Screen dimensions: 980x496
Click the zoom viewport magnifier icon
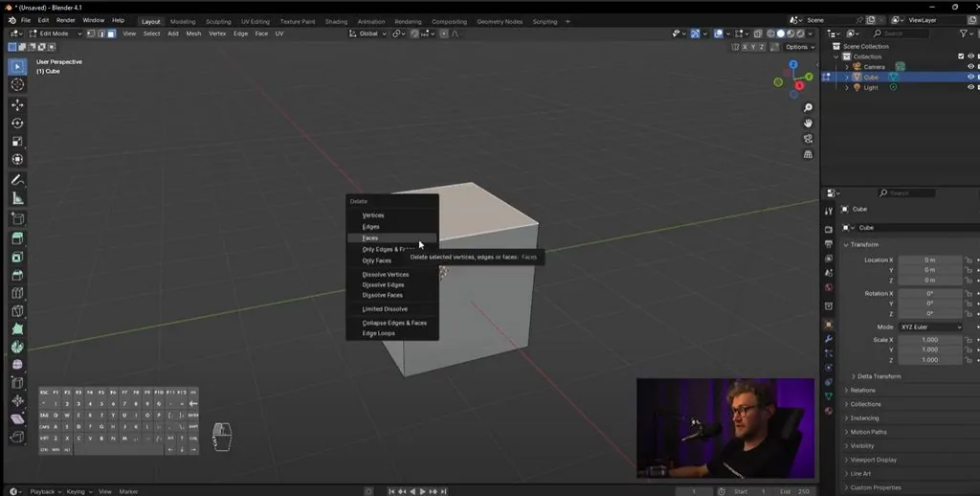point(808,108)
